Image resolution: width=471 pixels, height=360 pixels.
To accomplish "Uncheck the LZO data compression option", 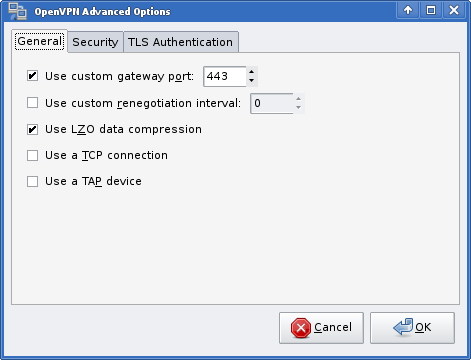I will (32, 129).
